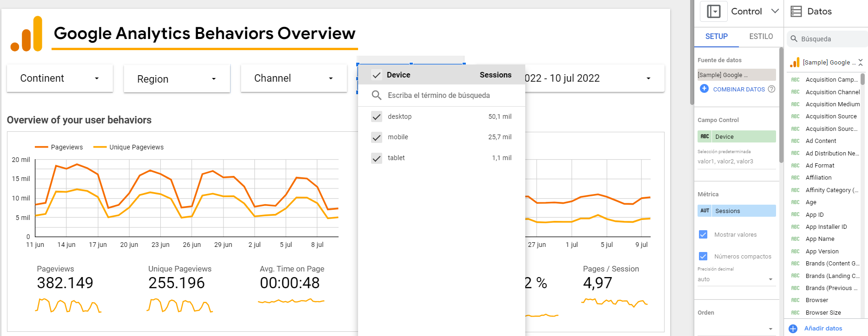Uncheck the desktop checkbox
868x336 pixels.
click(x=377, y=116)
